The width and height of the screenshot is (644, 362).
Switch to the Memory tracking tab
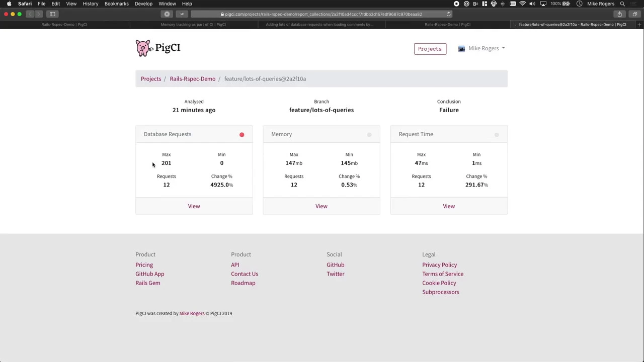[193, 24]
